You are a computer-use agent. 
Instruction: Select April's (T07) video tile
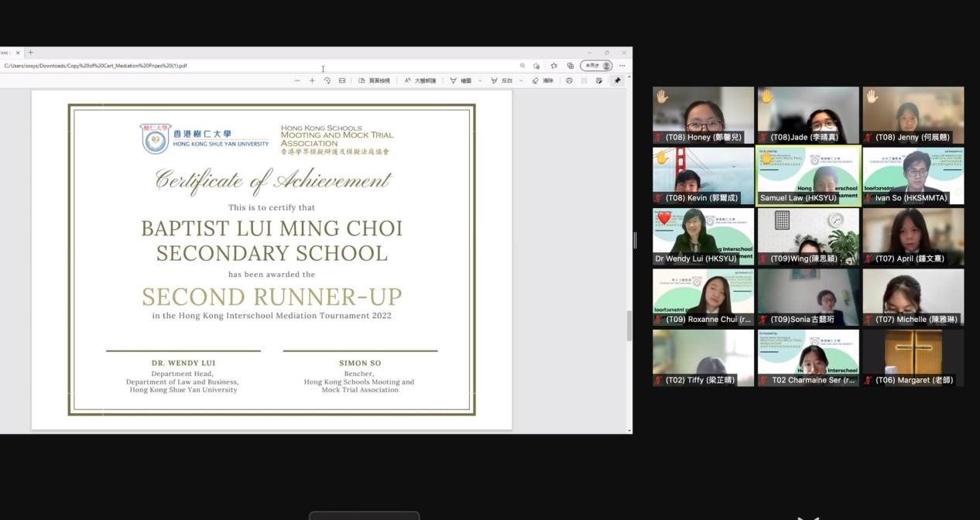point(913,236)
